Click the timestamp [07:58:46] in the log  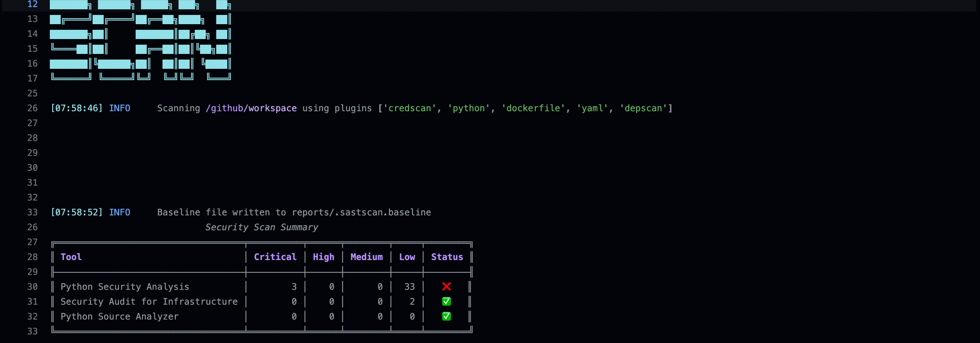point(77,108)
